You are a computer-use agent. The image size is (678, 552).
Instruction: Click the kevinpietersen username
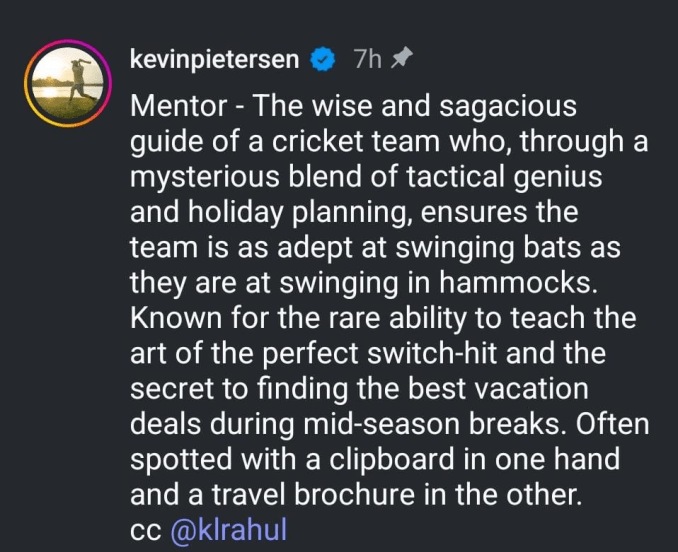tap(214, 59)
